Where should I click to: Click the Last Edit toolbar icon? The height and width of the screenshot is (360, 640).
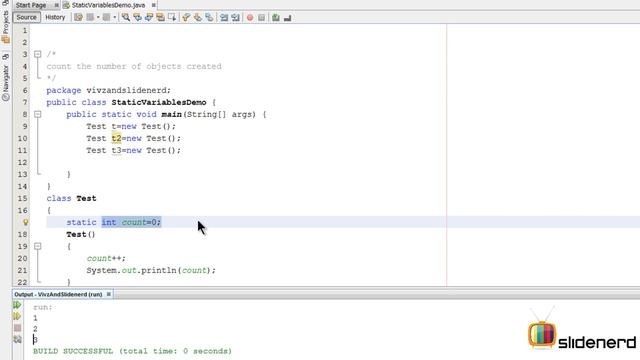pyautogui.click(x=78, y=18)
